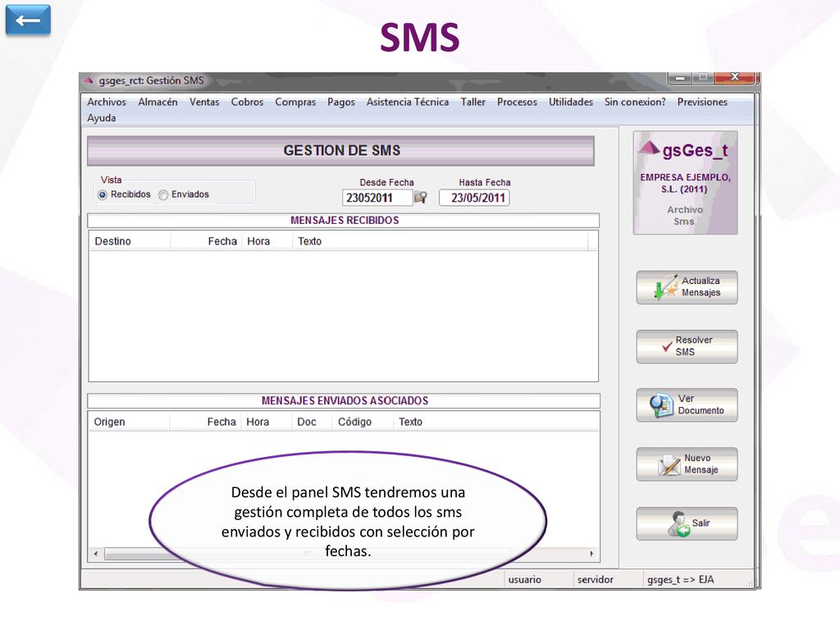Screen dimensions: 840x630
Task: Click the Doc column header
Action: coord(313,422)
